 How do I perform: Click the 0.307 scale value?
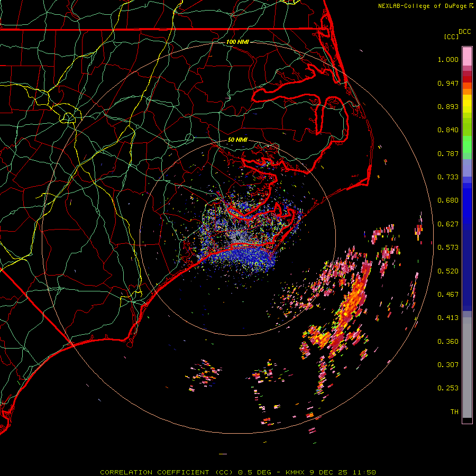[448, 365]
